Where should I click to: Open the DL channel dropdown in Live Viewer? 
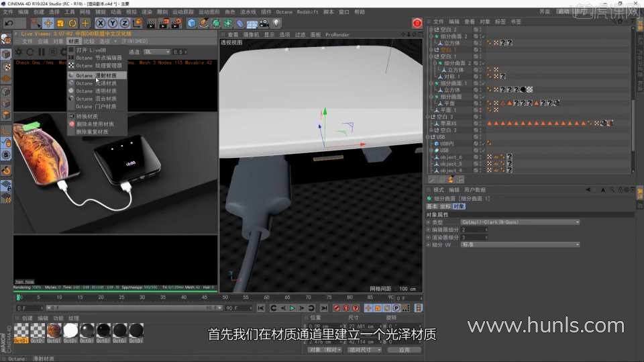tap(156, 52)
